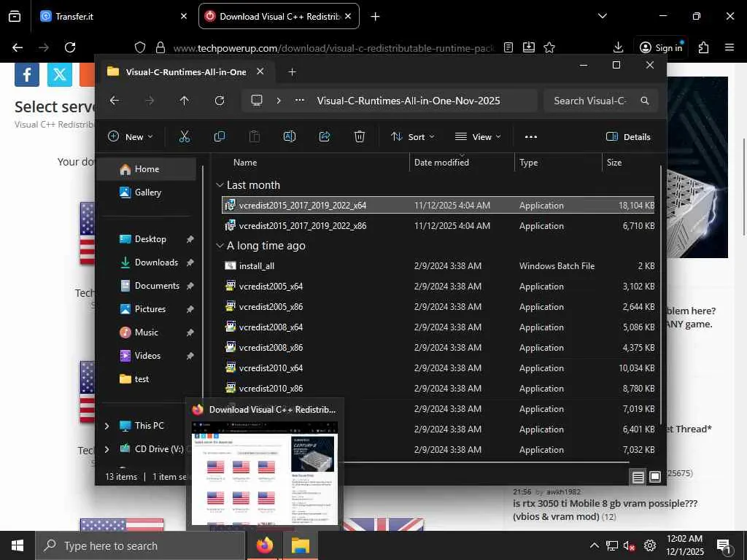Open a new Firefox tab
This screenshot has width=747, height=560.
(376, 16)
